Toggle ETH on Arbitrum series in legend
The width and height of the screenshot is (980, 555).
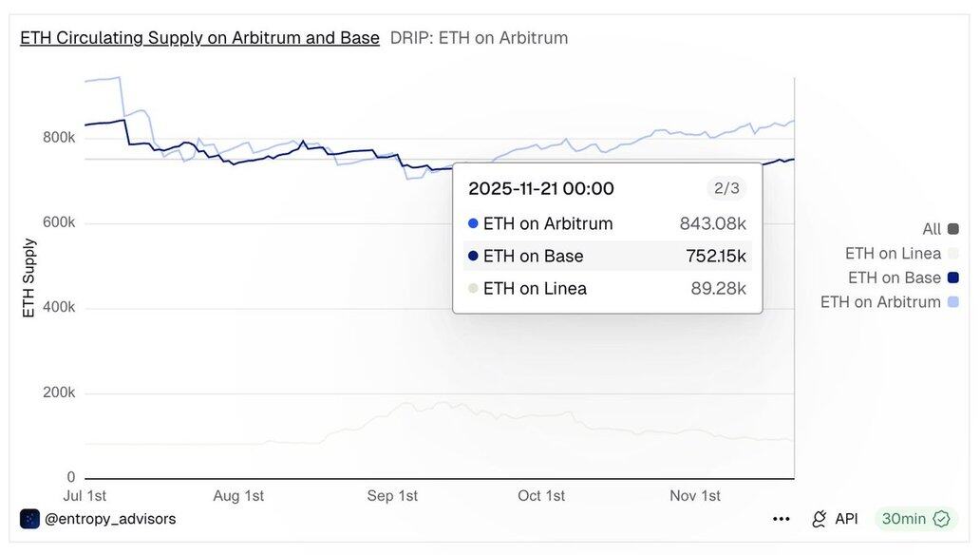coord(880,302)
